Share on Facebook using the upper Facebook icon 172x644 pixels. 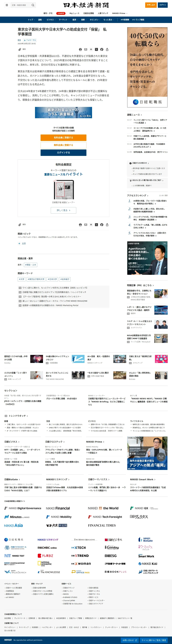click(102, 50)
